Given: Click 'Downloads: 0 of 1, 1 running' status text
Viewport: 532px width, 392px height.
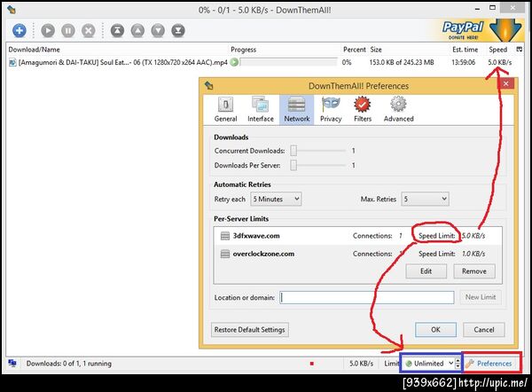Looking at the screenshot, I should tap(69, 364).
